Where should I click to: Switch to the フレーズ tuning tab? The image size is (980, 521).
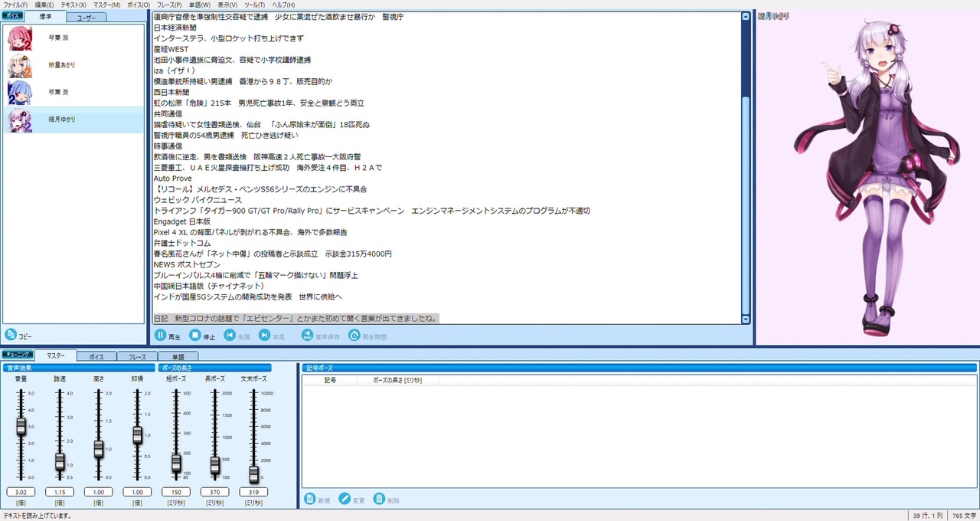coord(137,356)
